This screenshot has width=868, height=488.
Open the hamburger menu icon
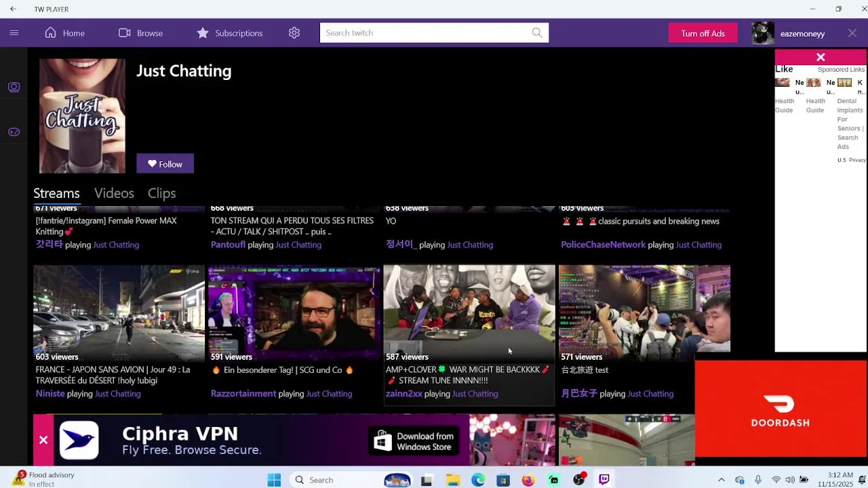(14, 33)
